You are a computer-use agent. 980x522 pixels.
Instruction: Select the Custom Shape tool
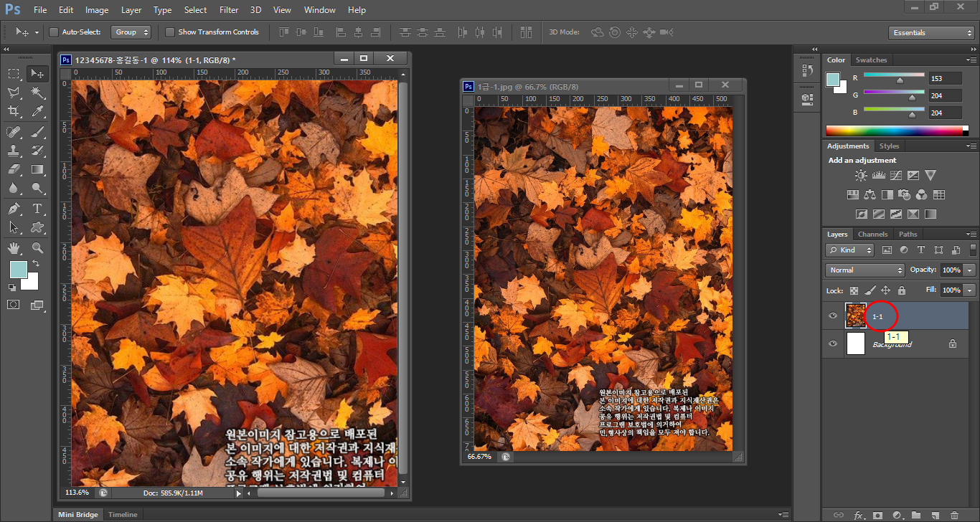tap(37, 227)
